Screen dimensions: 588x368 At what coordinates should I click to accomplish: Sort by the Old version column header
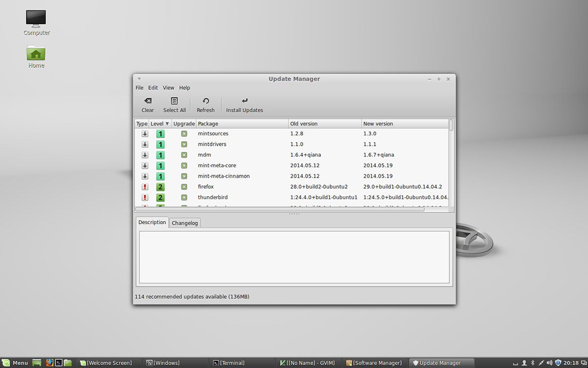325,124
